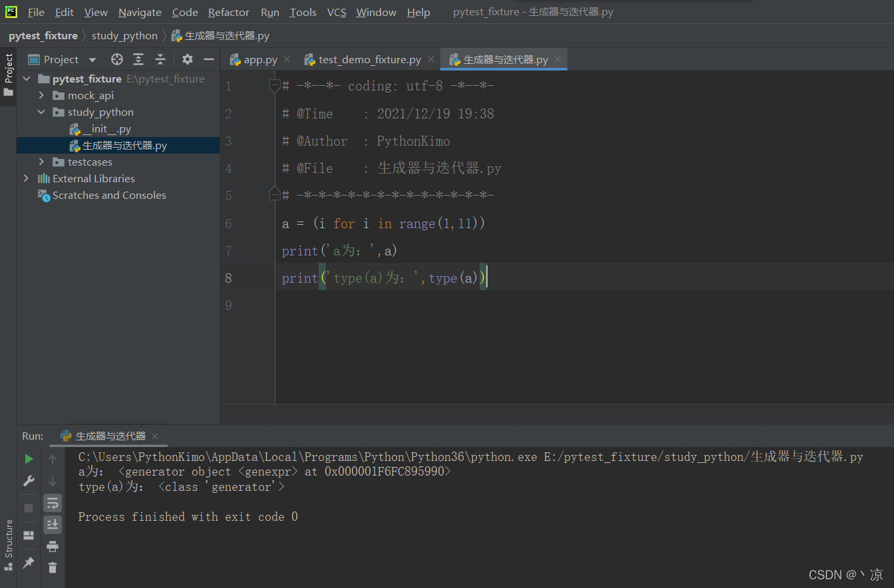Toggle Scroll to End in Run console
894x588 pixels.
click(x=53, y=524)
